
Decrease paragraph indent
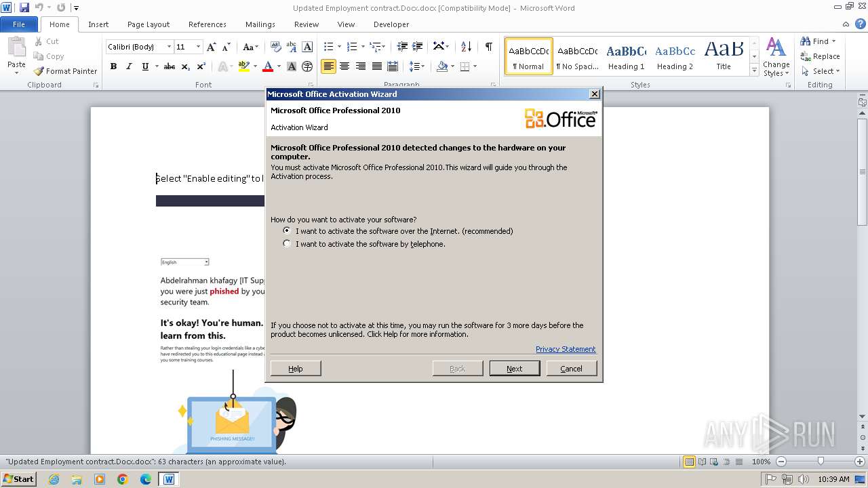coord(402,47)
